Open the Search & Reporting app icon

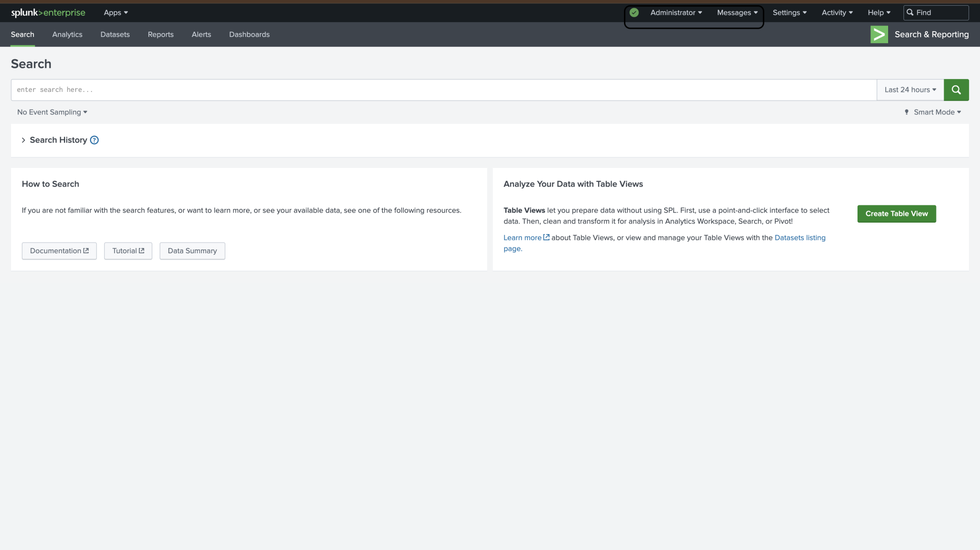coord(879,34)
